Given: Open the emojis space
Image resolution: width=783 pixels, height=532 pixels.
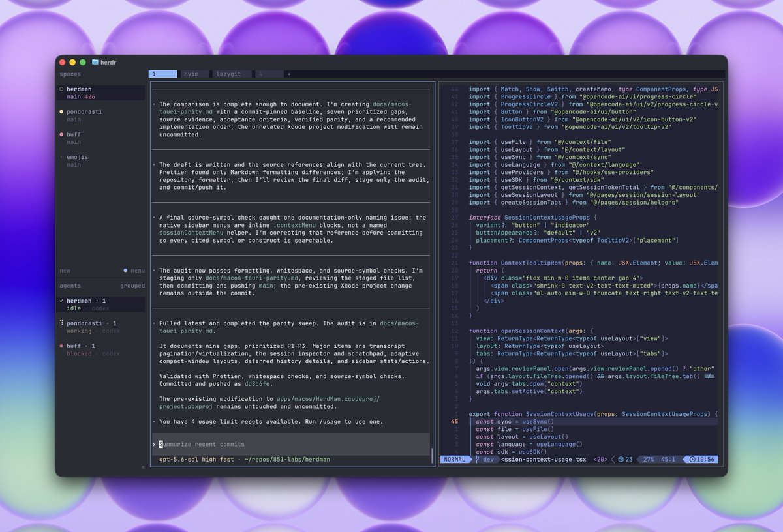Looking at the screenshot, I should point(100,161).
